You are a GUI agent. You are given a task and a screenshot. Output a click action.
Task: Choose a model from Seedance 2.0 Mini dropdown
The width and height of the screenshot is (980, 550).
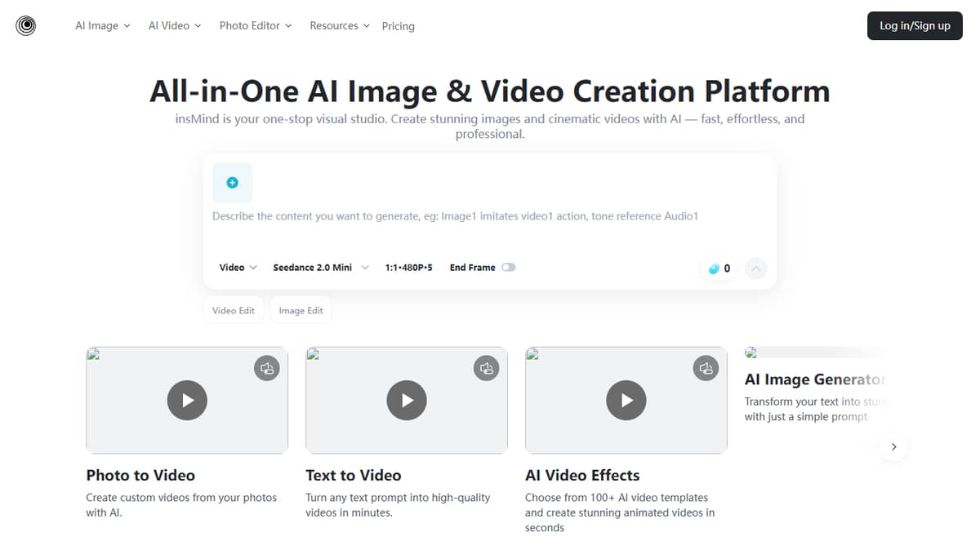(x=321, y=268)
